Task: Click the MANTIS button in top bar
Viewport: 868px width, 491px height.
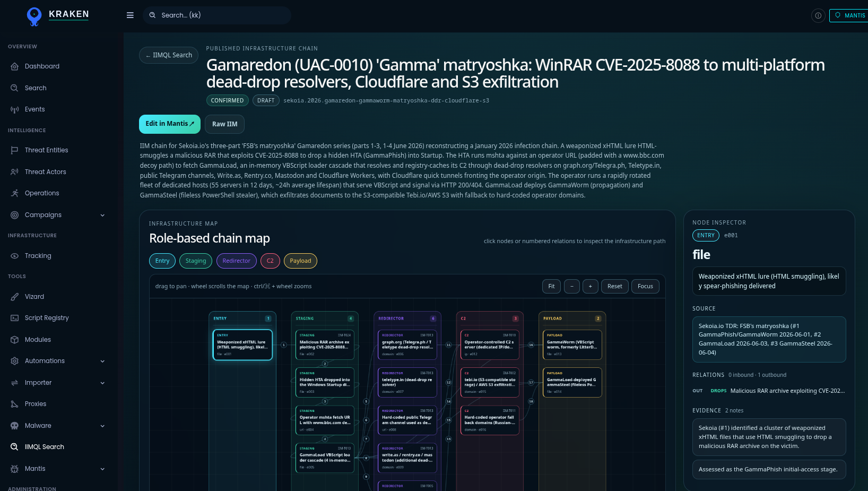Action: click(849, 15)
